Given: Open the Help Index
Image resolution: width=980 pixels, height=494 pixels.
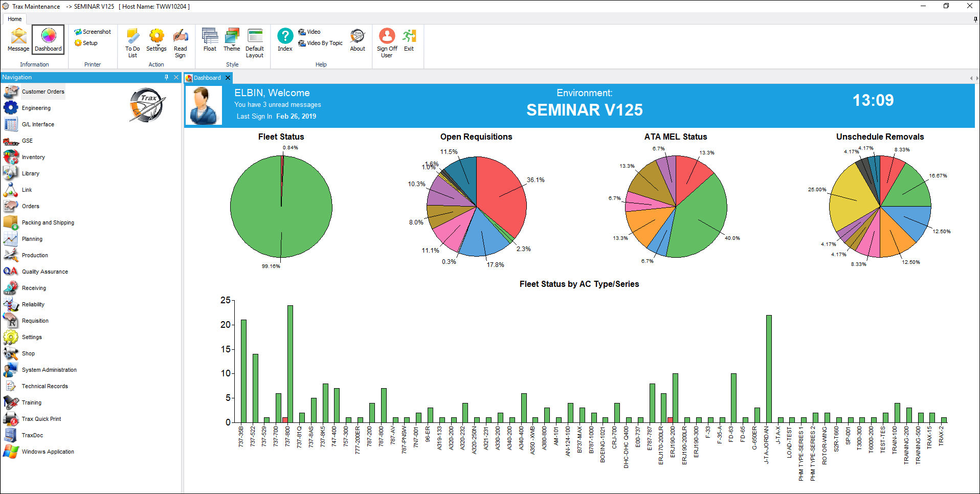Looking at the screenshot, I should coord(285,40).
